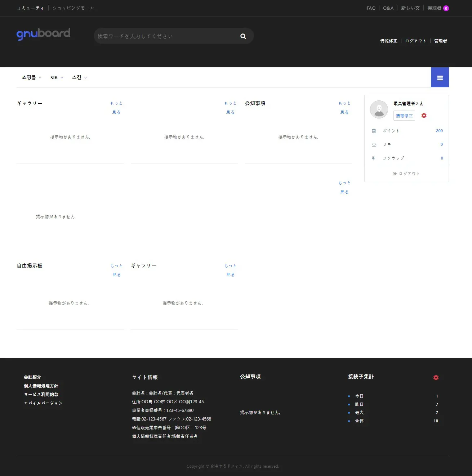Open the メモ envelope icon row

pyautogui.click(x=374, y=145)
